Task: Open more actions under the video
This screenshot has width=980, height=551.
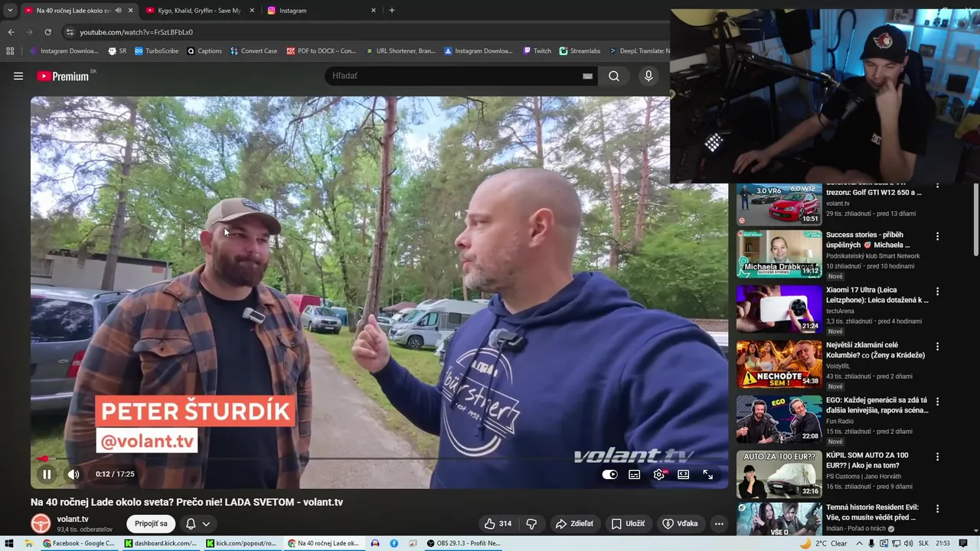Action: [718, 523]
